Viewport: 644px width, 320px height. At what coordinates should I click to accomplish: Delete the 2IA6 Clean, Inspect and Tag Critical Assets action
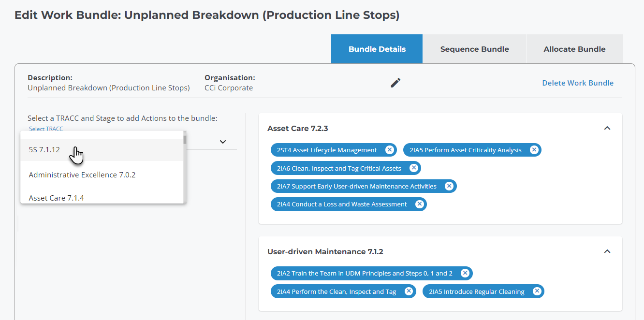tap(414, 168)
